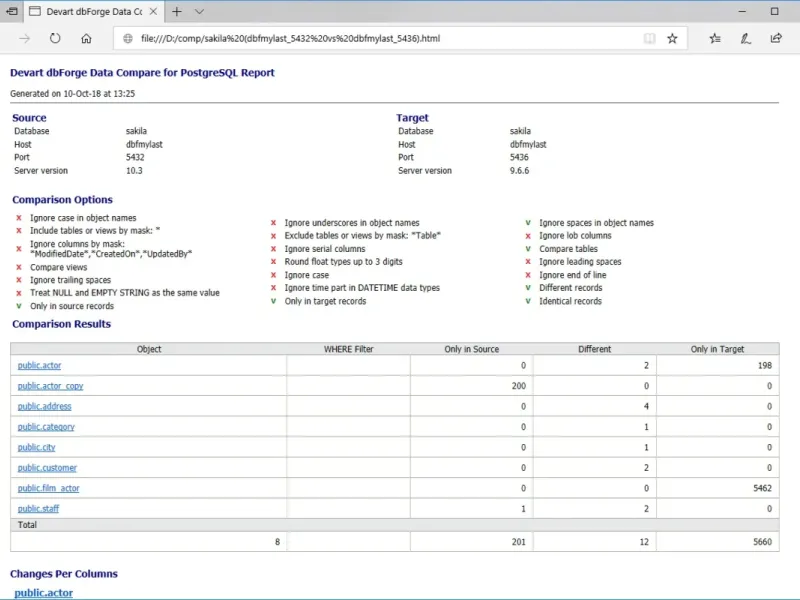Click the red X beside Compare views
Screen dimensions: 800x600
(x=19, y=267)
